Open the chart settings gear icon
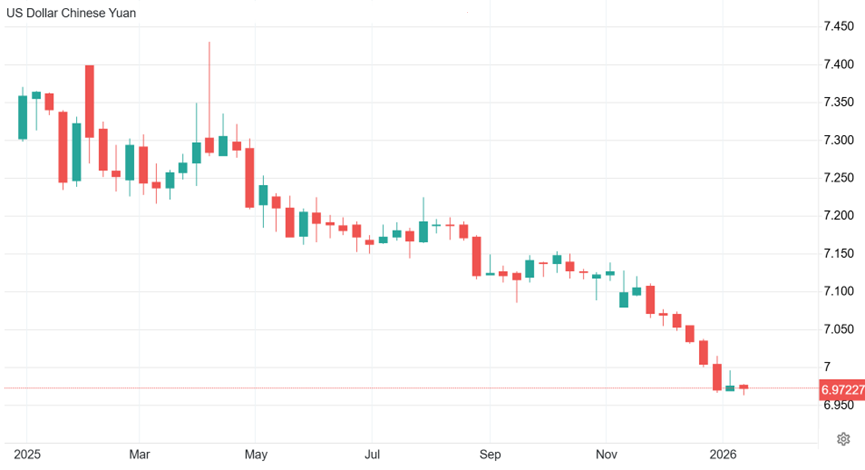The height and width of the screenshot is (470, 865). tap(844, 438)
